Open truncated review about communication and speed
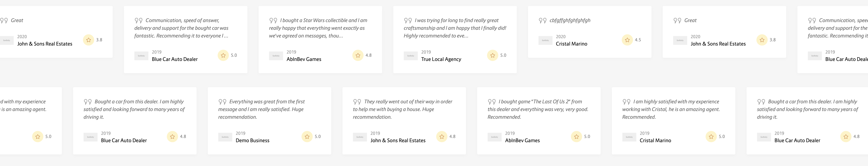 (x=181, y=28)
